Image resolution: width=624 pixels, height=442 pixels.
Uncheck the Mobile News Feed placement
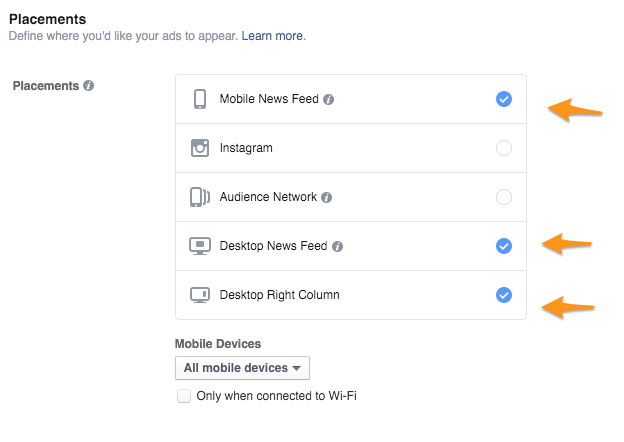click(504, 99)
